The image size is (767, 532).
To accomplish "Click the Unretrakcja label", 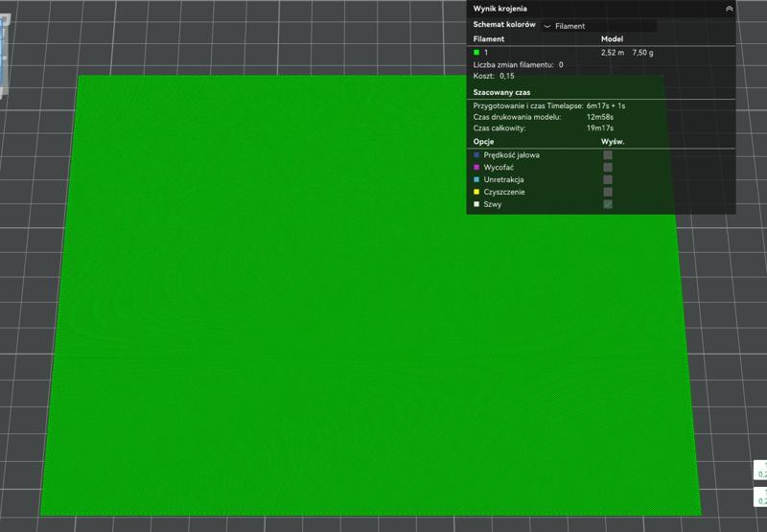I will coord(504,179).
